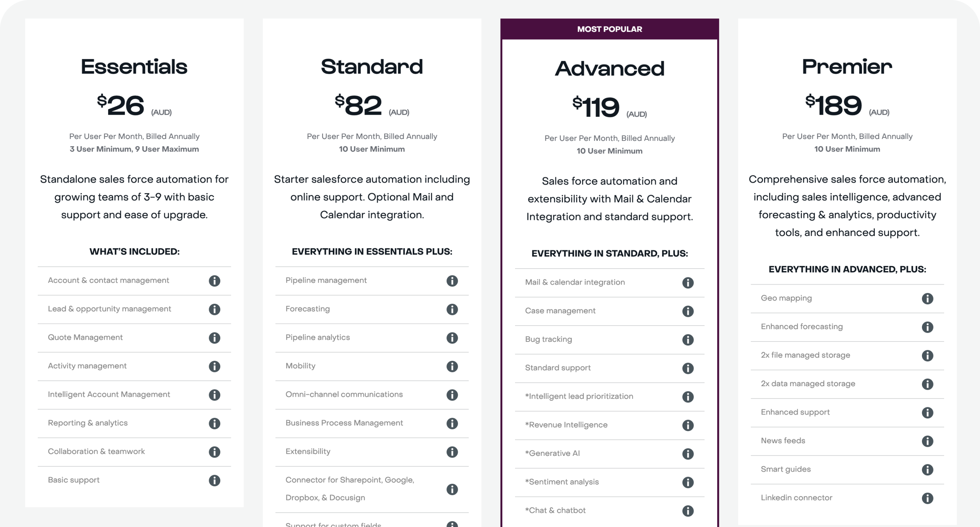
Task: Click the MOST POPULAR banner
Action: tap(609, 29)
